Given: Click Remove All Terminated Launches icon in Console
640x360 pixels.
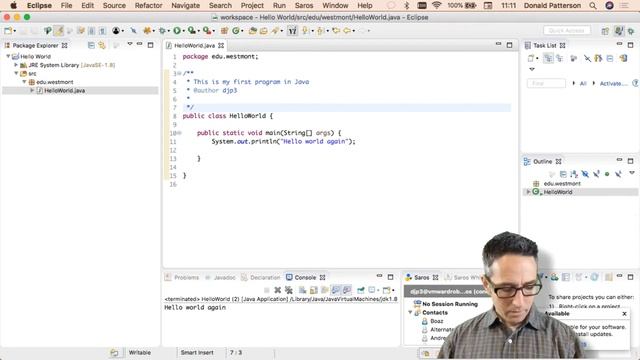Looking at the screenshot, I should [x=289, y=290].
